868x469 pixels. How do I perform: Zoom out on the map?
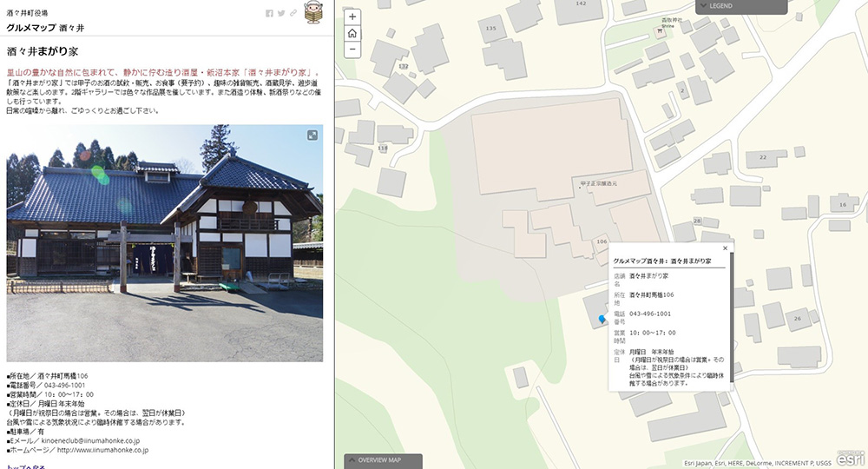point(352,50)
